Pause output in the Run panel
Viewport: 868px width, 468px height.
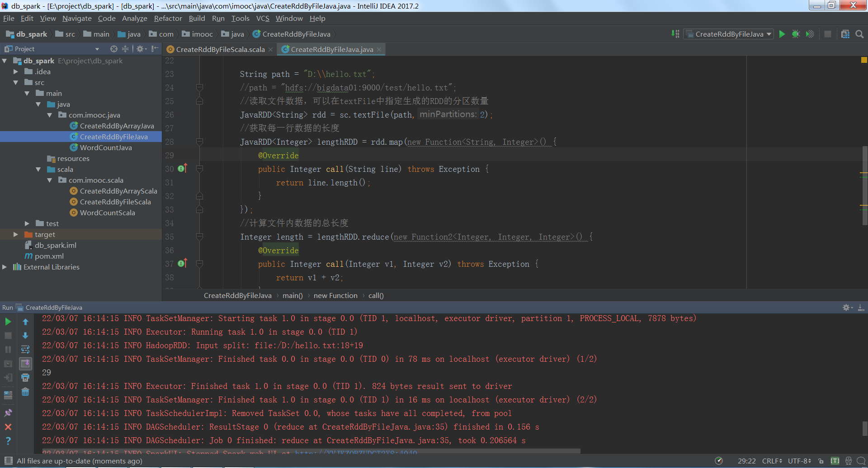point(8,350)
